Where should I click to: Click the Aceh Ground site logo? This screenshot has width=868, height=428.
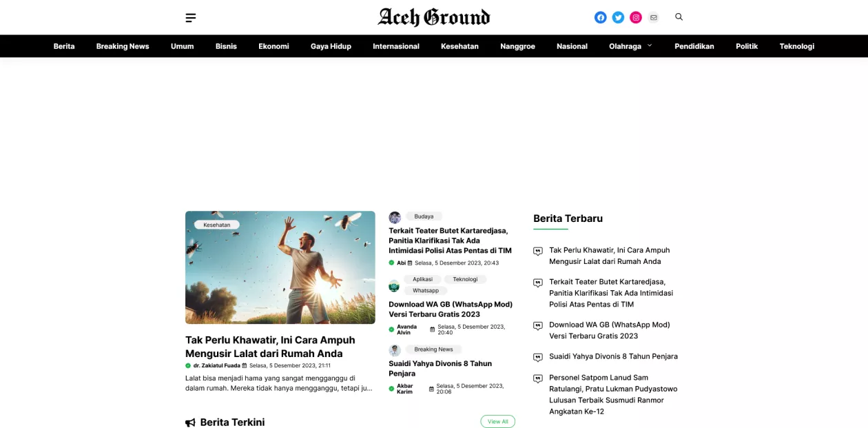tap(434, 17)
